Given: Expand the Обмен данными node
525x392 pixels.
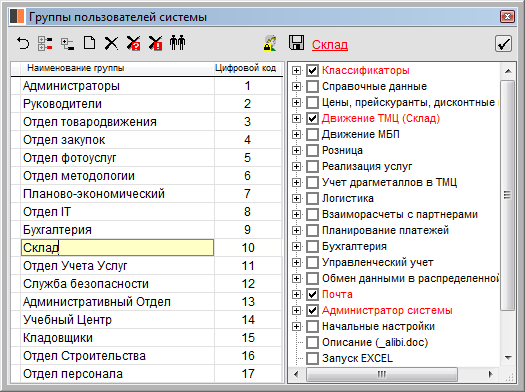Looking at the screenshot, I should click(296, 279).
